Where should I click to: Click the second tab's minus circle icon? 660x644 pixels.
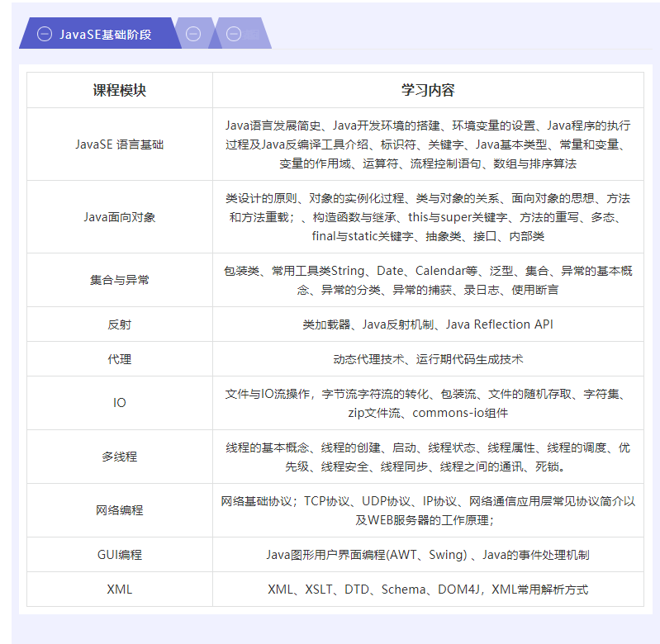click(193, 34)
